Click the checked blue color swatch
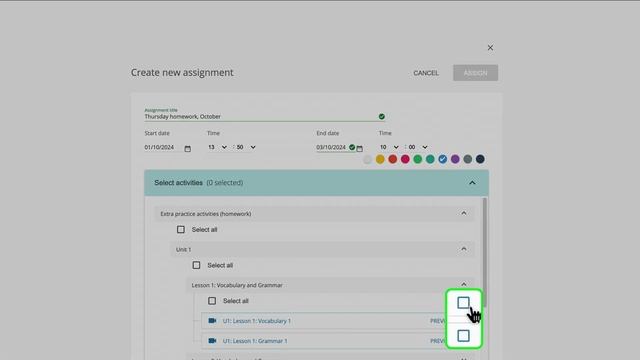640x360 pixels. (442, 159)
